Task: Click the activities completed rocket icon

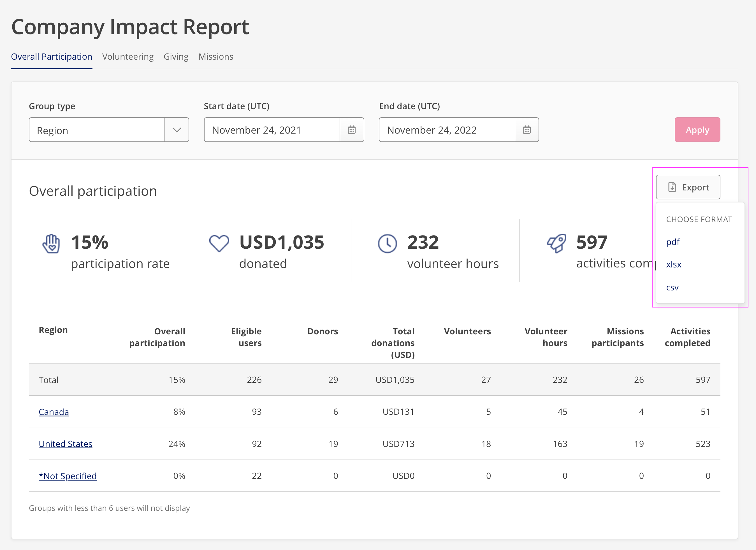Action: tap(556, 244)
